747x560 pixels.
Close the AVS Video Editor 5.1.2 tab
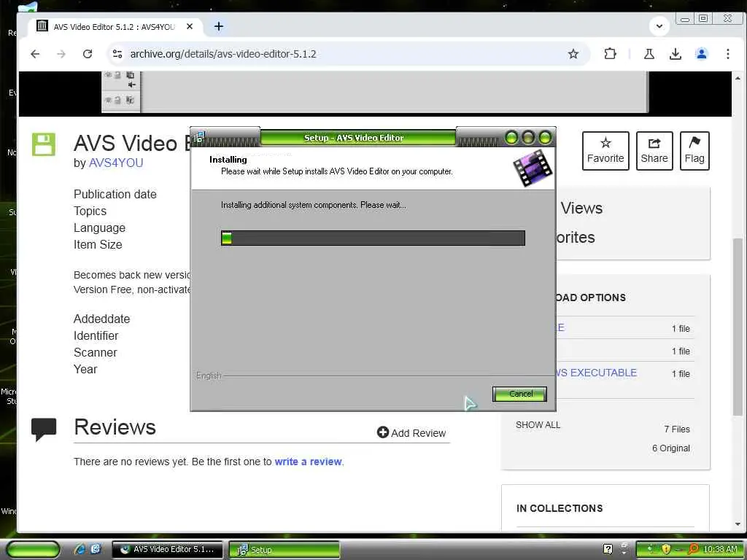pyautogui.click(x=190, y=27)
